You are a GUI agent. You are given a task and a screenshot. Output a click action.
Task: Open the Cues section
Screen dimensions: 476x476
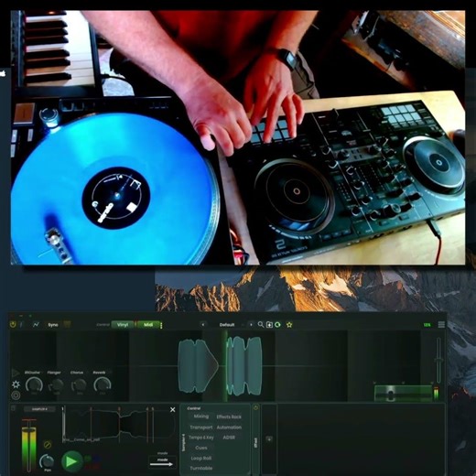201,448
